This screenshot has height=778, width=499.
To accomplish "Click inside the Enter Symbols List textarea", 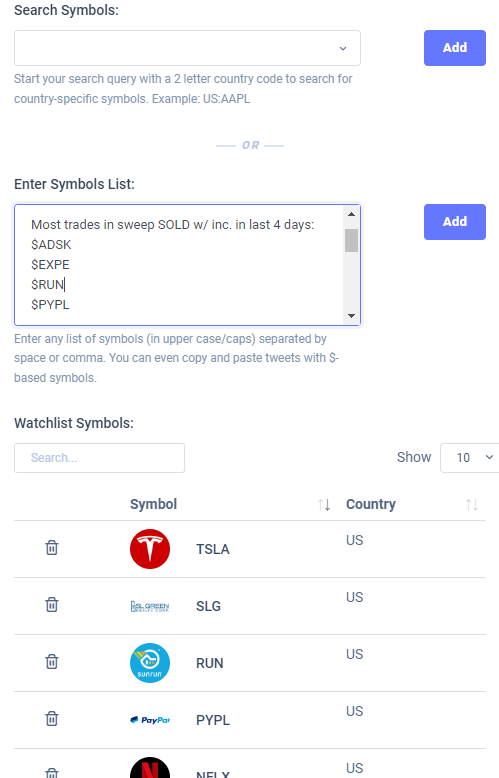I will 179,265.
